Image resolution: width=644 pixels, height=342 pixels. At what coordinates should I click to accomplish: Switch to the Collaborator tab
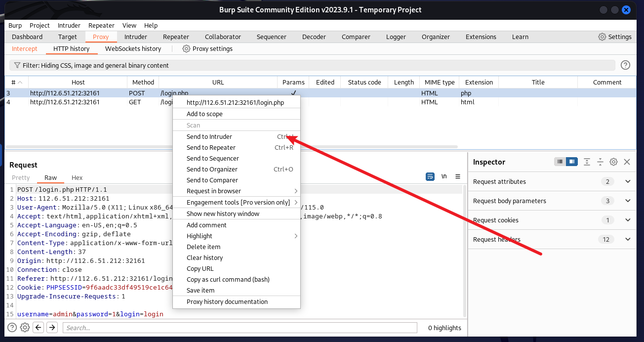tap(223, 37)
